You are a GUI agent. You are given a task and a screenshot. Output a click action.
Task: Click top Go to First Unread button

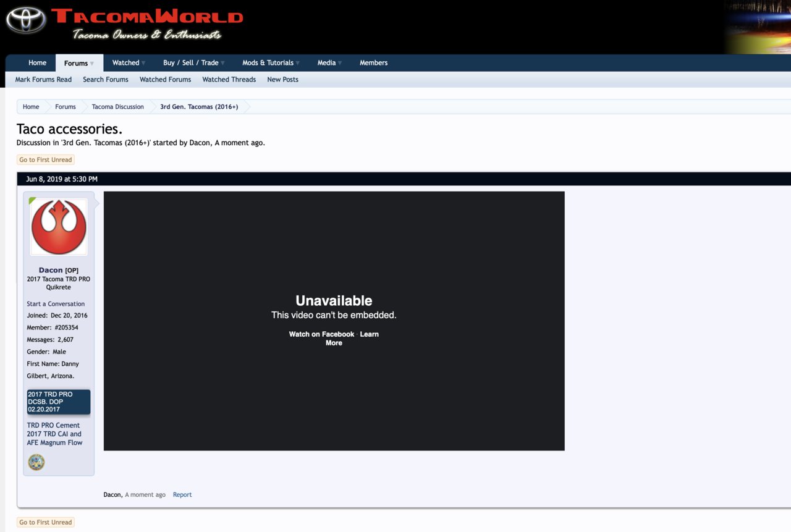point(46,159)
